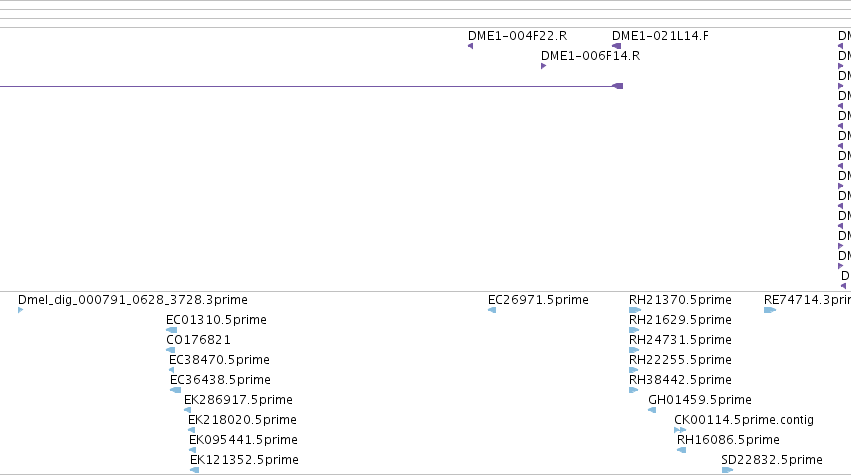Select the EK095441.5prime label

[x=243, y=440]
